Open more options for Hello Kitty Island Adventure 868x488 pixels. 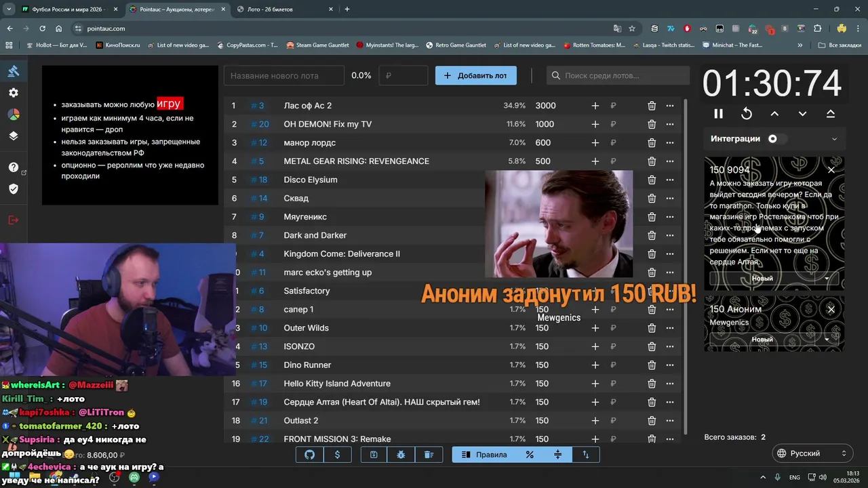click(670, 384)
